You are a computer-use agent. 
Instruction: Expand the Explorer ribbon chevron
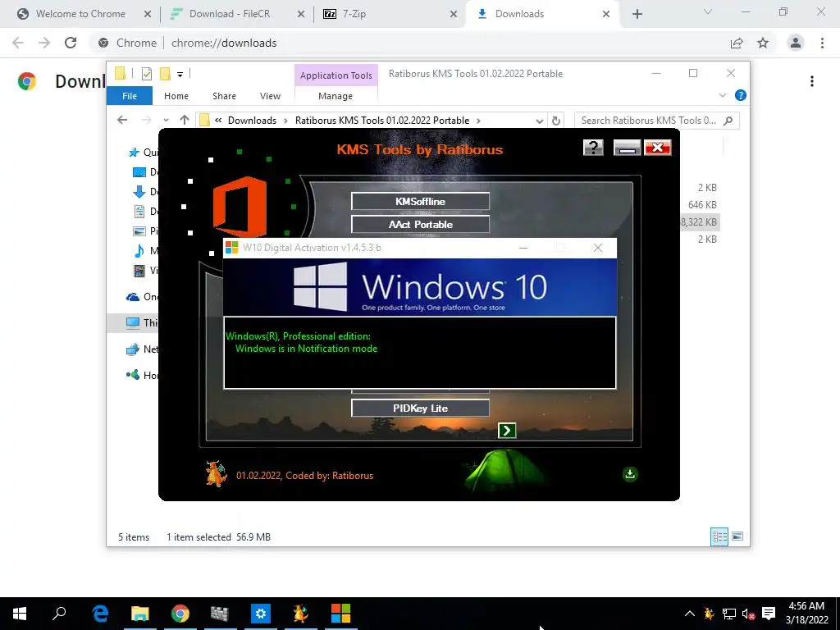tap(722, 95)
